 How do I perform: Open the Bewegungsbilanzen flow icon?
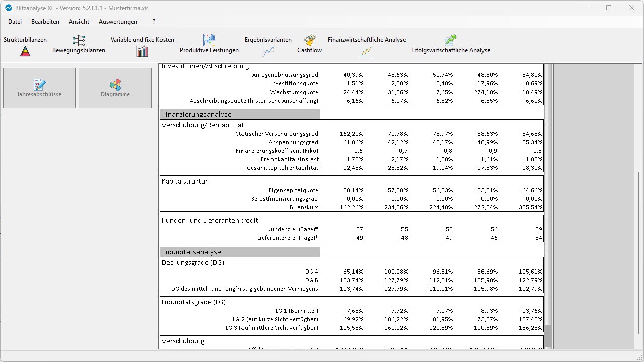pyautogui.click(x=79, y=40)
